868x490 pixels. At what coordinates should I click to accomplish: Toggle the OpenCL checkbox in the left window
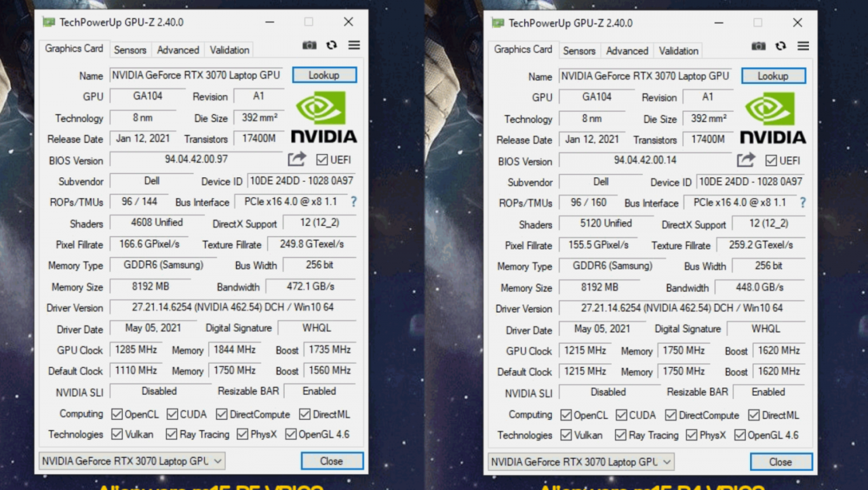[x=117, y=414]
